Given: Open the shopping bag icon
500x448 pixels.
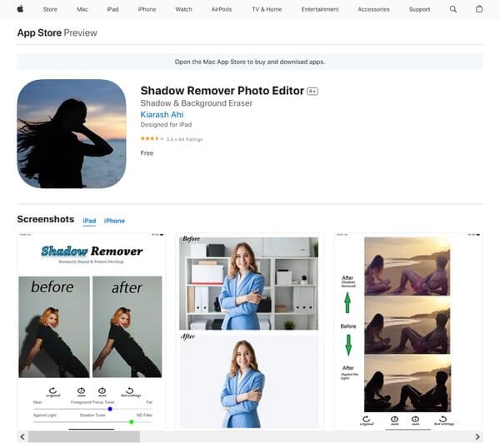Looking at the screenshot, I should tap(479, 9).
